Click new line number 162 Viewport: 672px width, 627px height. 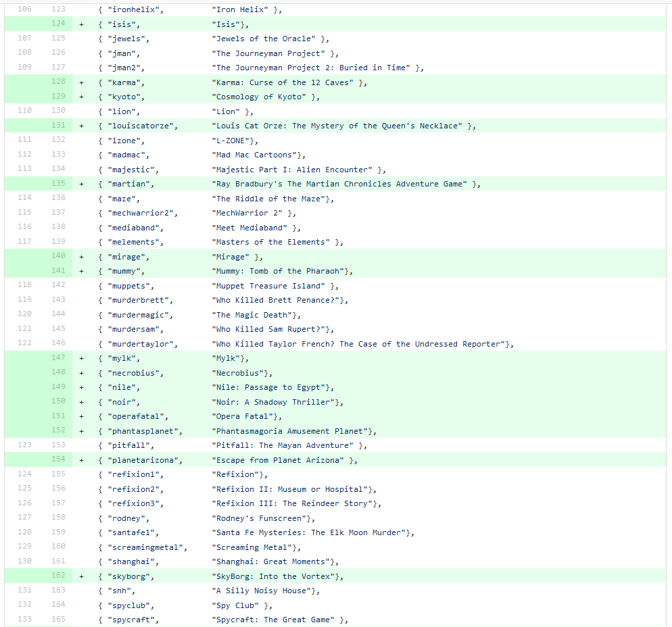click(58, 576)
